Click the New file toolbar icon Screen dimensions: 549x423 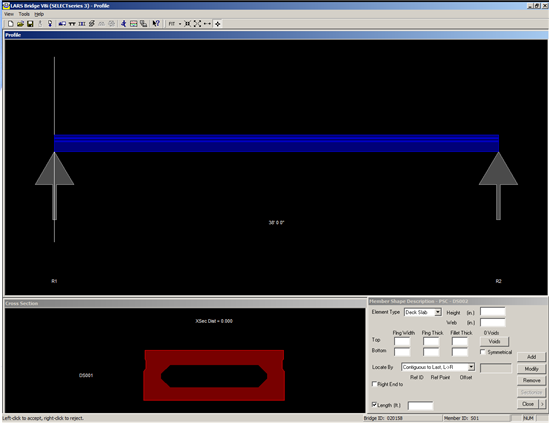point(11,24)
